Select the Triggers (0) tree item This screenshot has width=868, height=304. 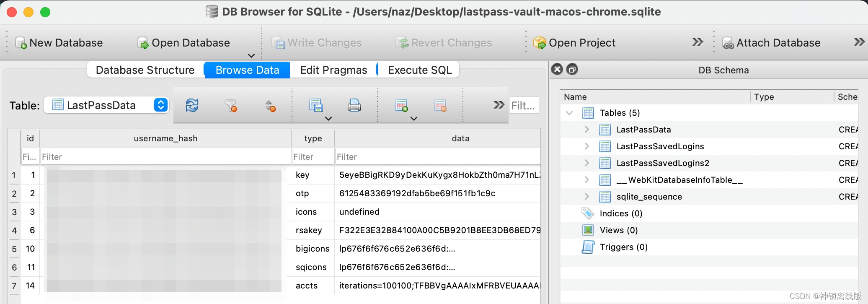click(623, 247)
